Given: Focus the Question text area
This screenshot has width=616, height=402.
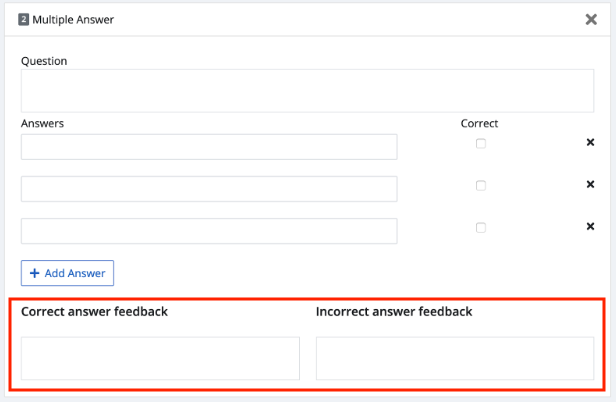Looking at the screenshot, I should click(x=307, y=91).
